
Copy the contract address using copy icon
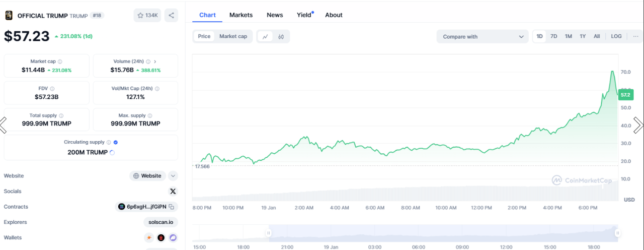[x=171, y=207]
